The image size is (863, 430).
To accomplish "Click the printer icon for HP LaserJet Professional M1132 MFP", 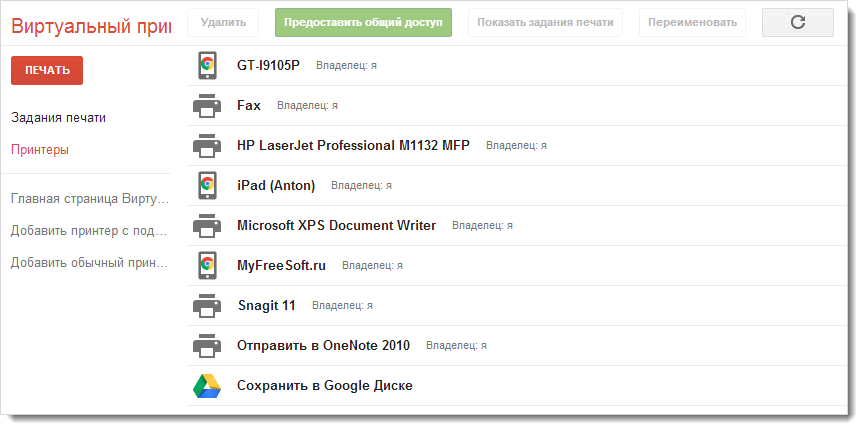I will [x=207, y=145].
